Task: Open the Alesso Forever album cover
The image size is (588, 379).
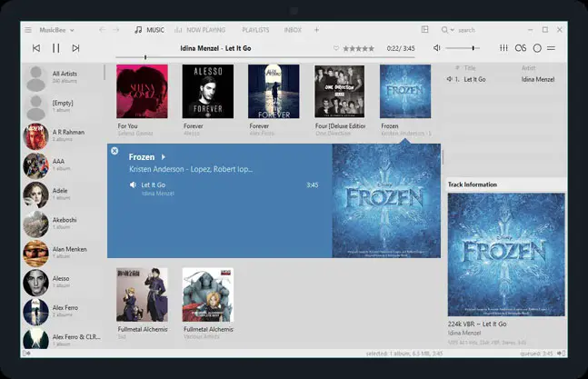Action: tap(208, 92)
